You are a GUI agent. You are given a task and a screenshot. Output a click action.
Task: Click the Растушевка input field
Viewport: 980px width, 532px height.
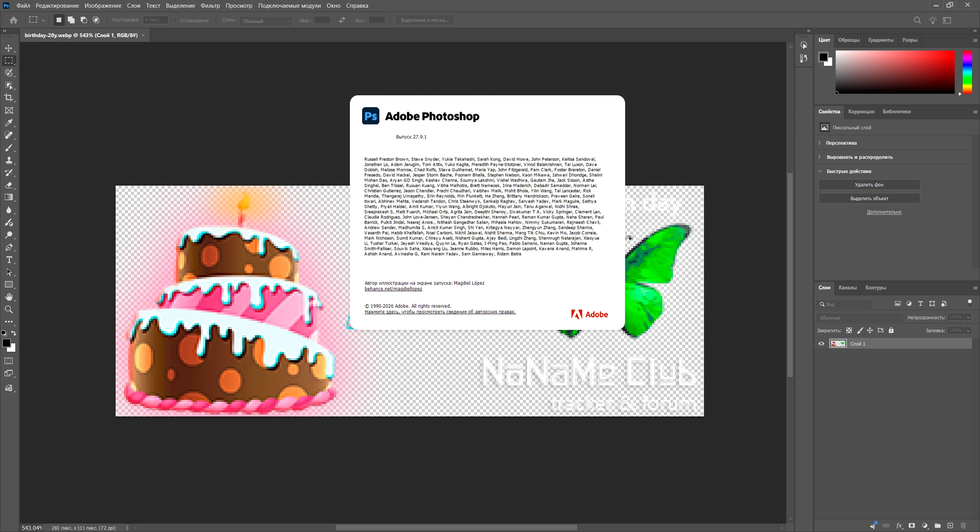pyautogui.click(x=155, y=20)
